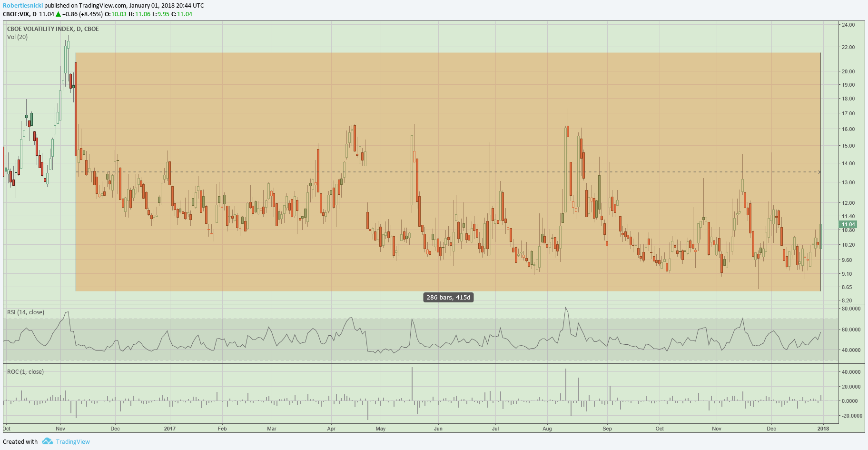
Task: Click the C:11.04 close value
Action: 182,14
